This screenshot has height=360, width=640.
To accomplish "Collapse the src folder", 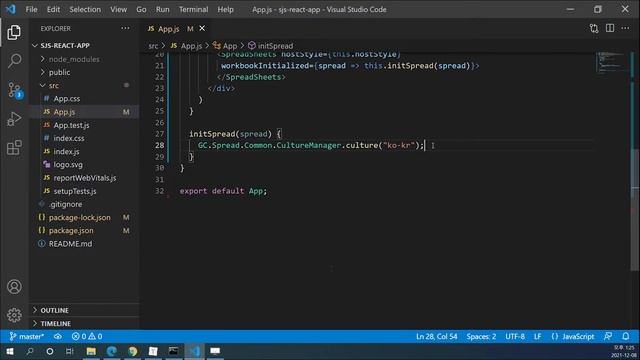I will pyautogui.click(x=54, y=85).
